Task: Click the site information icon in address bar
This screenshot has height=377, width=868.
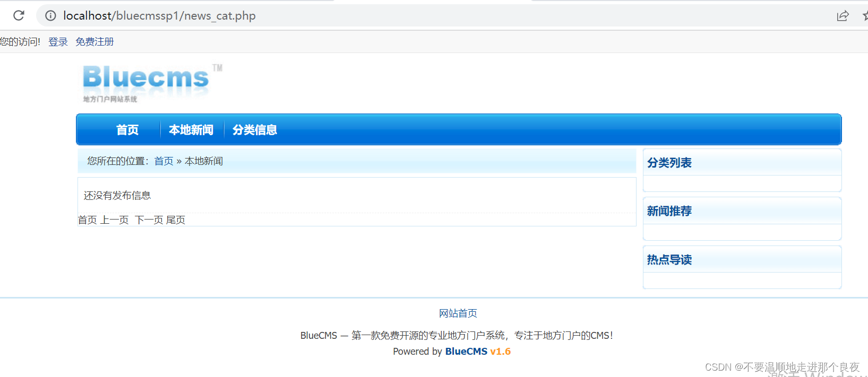Action: click(50, 16)
